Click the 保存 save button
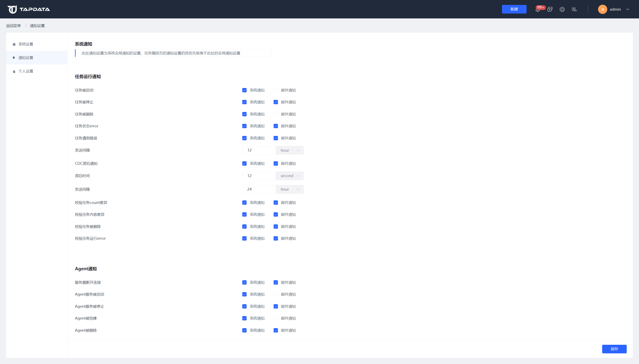The height and width of the screenshot is (364, 639). [614, 349]
